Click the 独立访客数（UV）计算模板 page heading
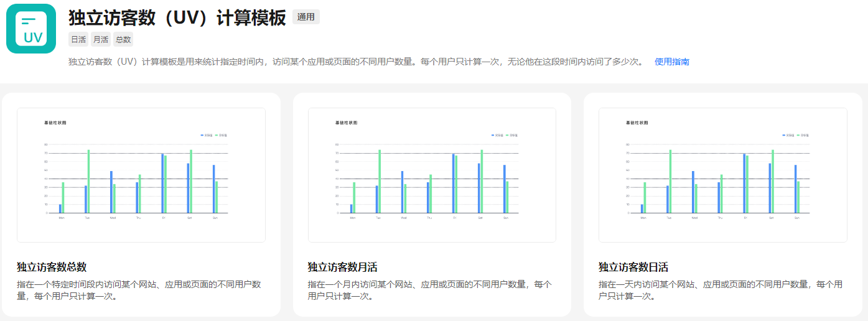Image resolution: width=868 pixels, height=321 pixels. click(x=177, y=17)
